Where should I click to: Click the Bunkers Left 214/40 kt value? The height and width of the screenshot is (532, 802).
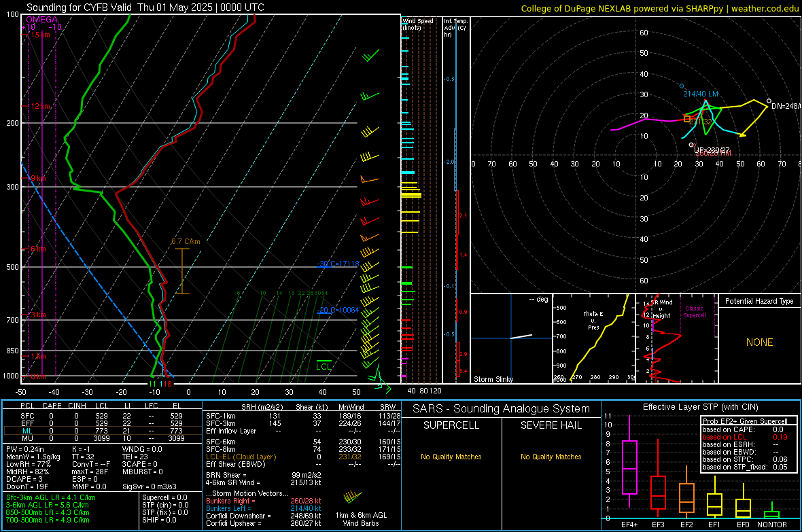pyautogui.click(x=306, y=508)
